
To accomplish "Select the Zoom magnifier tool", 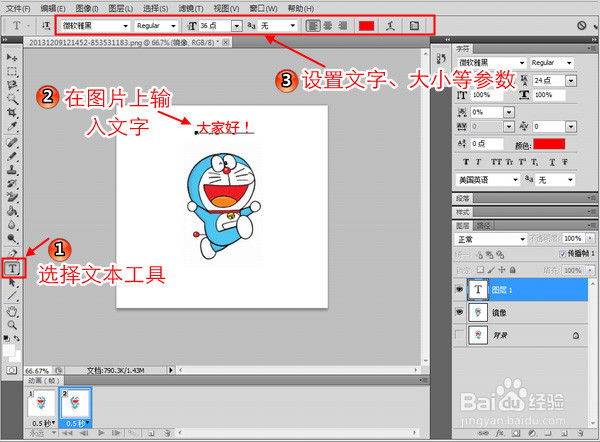I will click(12, 325).
